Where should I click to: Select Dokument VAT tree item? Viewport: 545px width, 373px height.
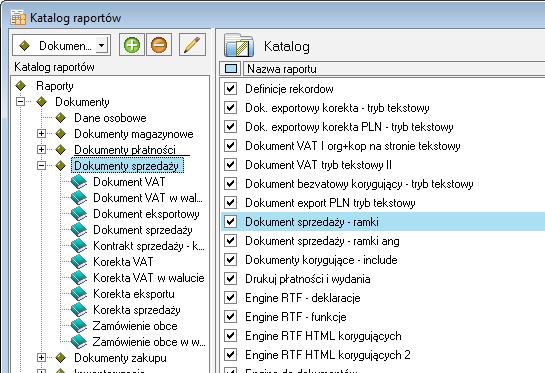[x=129, y=182]
